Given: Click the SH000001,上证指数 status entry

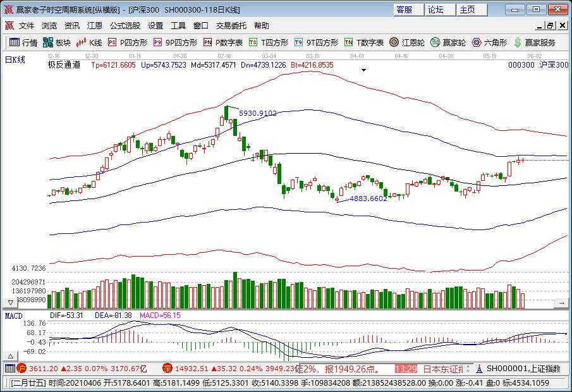Looking at the screenshot, I should (524, 369).
